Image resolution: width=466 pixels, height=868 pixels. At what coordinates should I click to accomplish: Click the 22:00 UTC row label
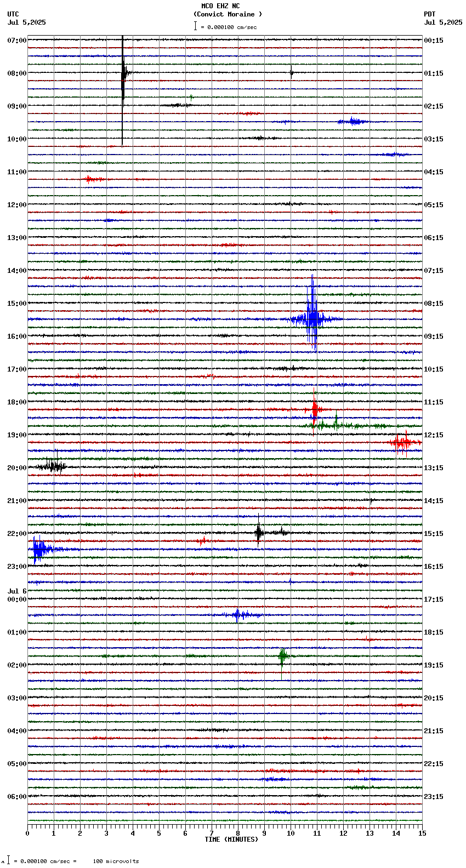(17, 534)
